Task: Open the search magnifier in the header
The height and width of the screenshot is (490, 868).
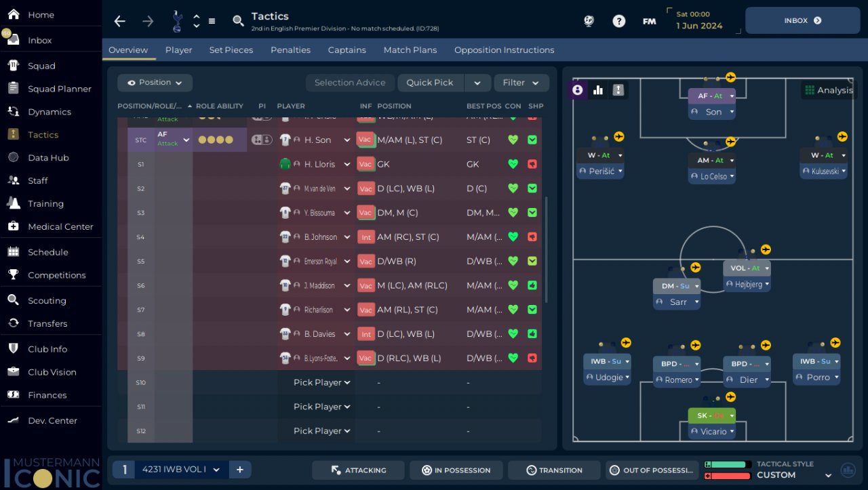Action: (238, 21)
